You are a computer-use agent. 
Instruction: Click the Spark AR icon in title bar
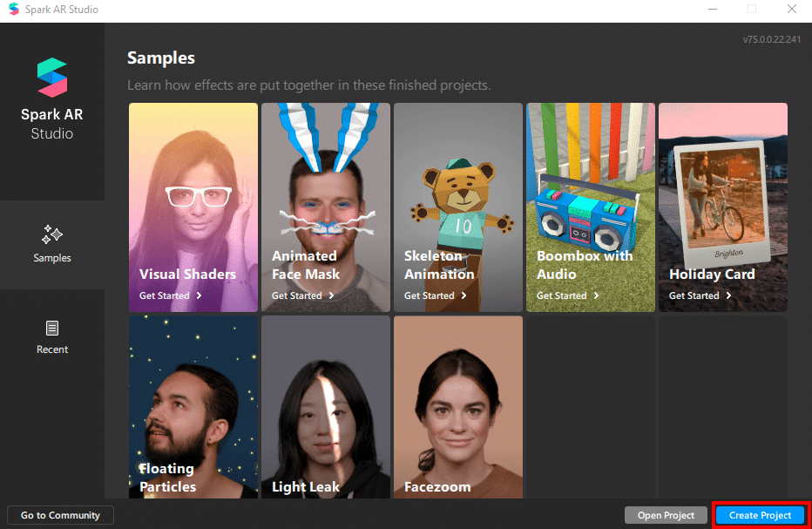pos(14,9)
